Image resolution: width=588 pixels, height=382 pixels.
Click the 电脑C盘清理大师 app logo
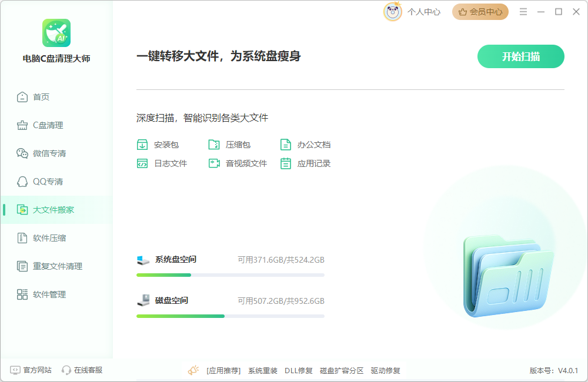point(56,32)
